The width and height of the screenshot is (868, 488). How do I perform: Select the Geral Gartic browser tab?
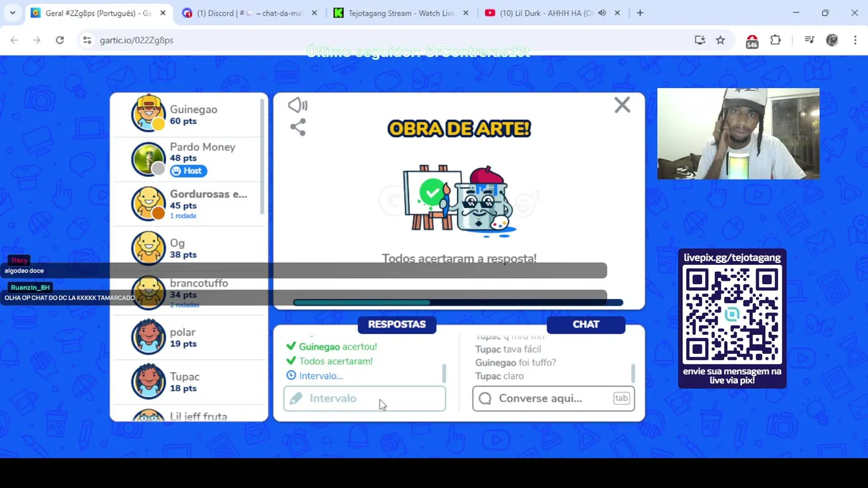(x=98, y=13)
